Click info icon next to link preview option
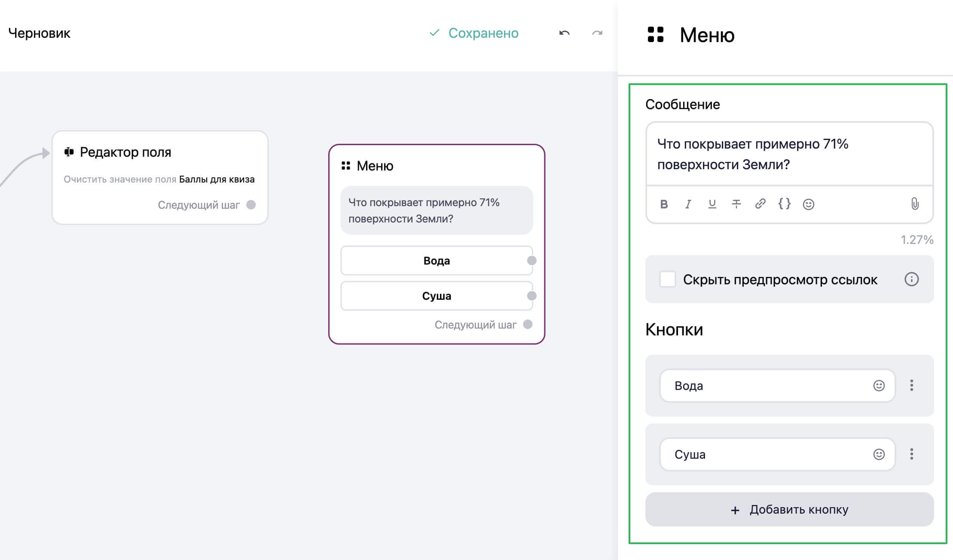Image resolution: width=953 pixels, height=560 pixels. 911,279
